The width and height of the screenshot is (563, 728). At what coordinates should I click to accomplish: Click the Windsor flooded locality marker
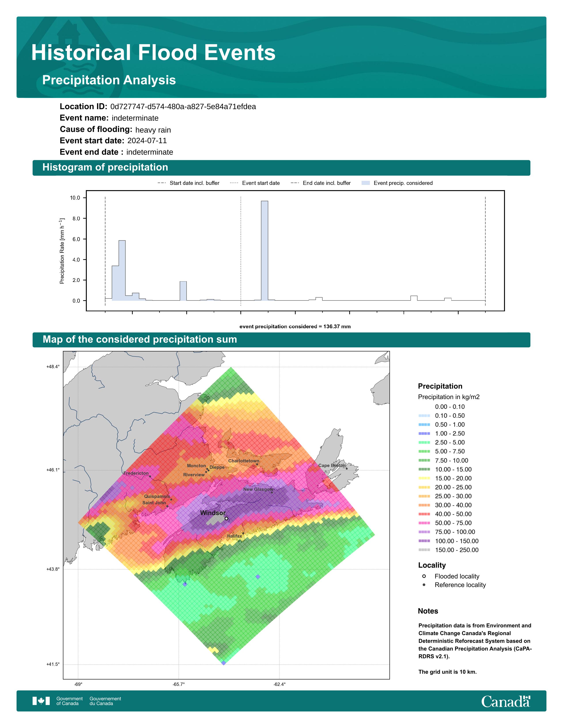[x=227, y=518]
